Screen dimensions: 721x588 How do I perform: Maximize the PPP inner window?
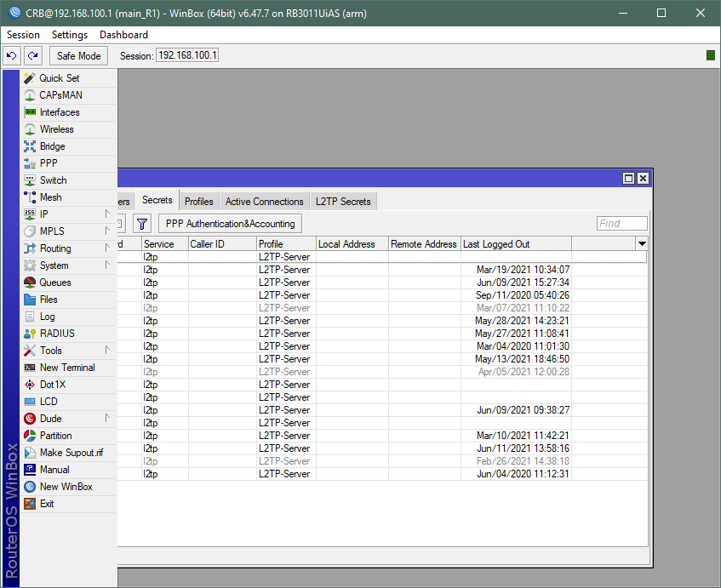tap(628, 179)
